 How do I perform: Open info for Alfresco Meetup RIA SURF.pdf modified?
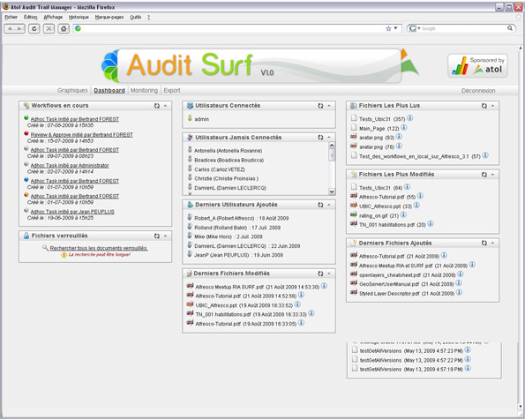click(324, 286)
